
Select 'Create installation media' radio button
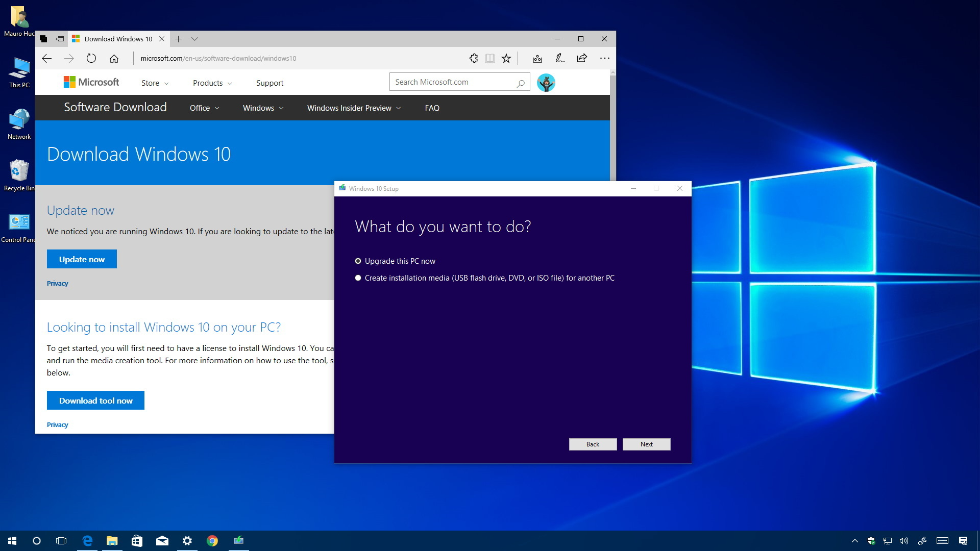pos(357,277)
